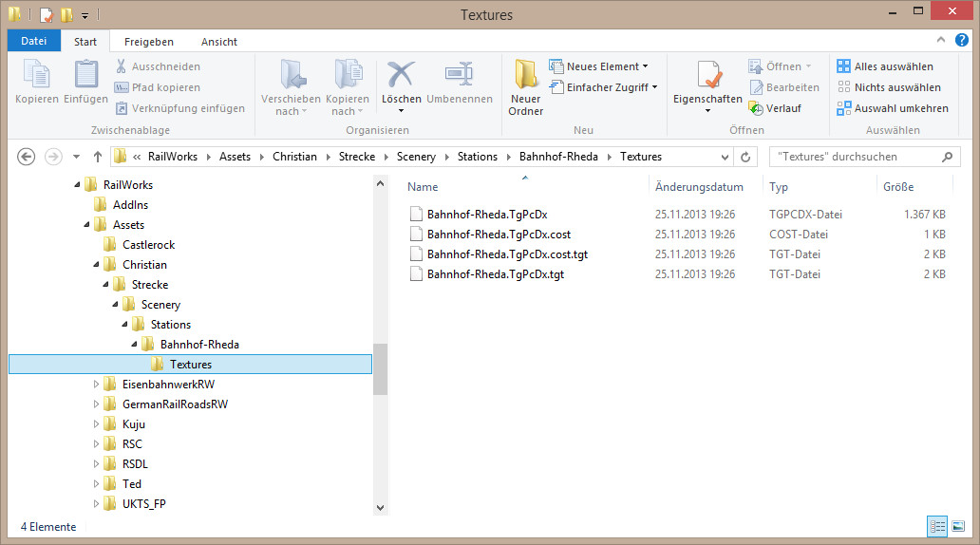Refresh the current folder view

[x=745, y=157]
